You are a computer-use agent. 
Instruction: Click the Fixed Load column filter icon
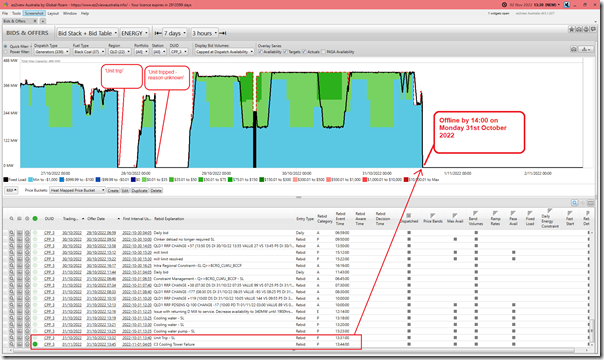530,213
